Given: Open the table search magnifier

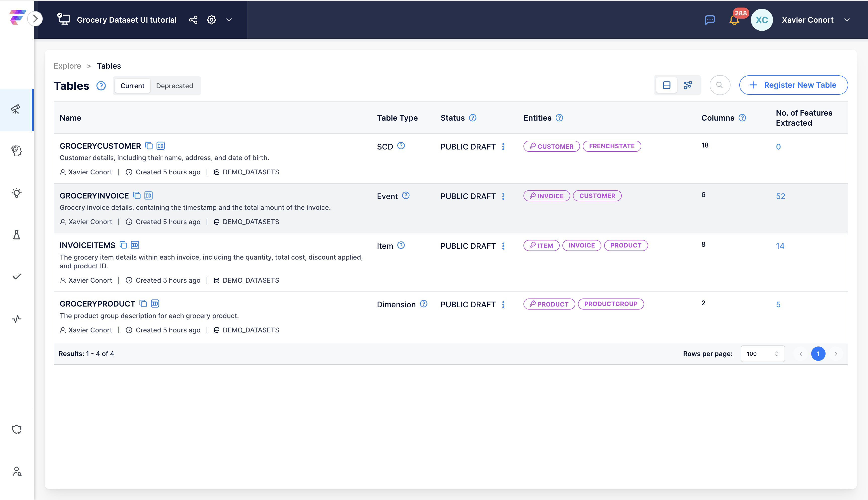Looking at the screenshot, I should click(720, 85).
